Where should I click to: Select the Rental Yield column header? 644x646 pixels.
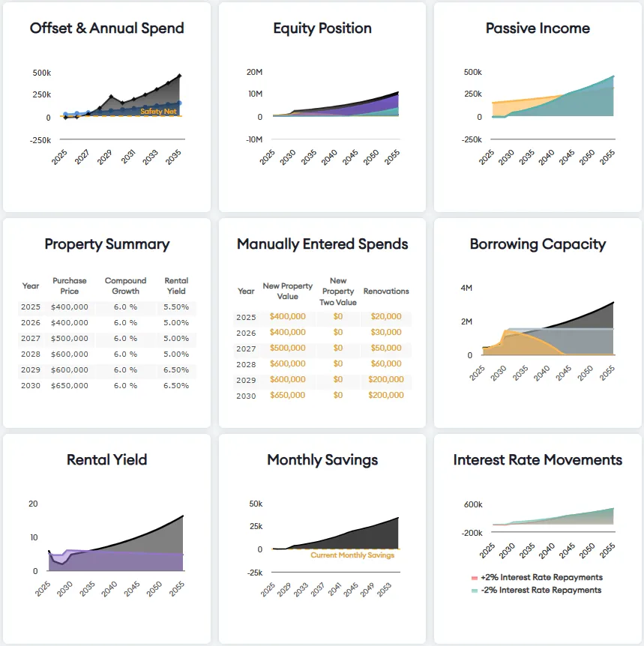point(176,286)
